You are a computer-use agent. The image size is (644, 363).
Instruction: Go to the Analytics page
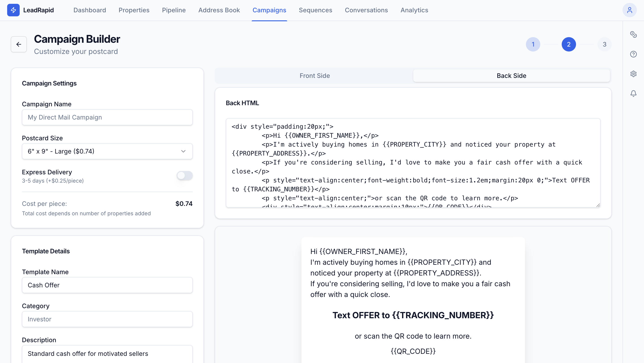coord(414,10)
